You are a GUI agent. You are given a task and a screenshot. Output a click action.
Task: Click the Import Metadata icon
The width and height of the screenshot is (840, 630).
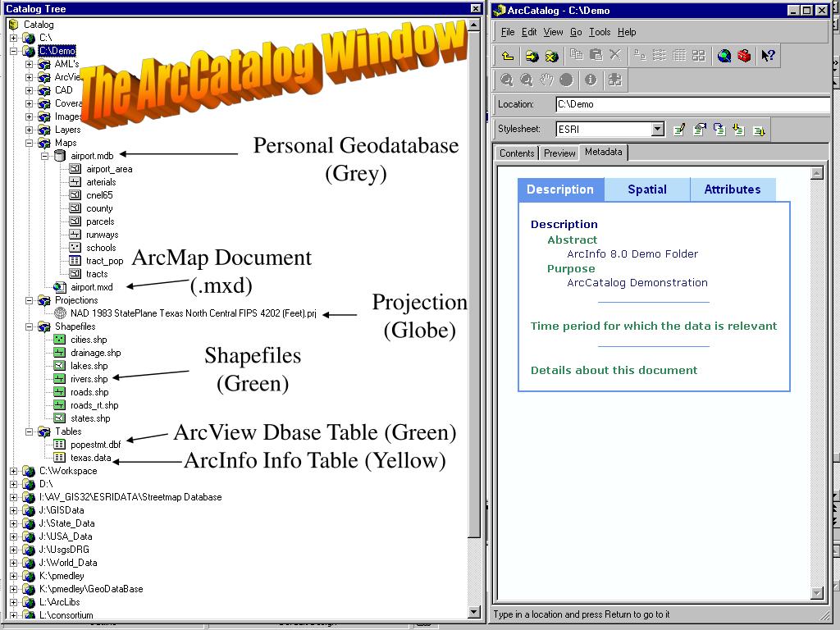[739, 129]
